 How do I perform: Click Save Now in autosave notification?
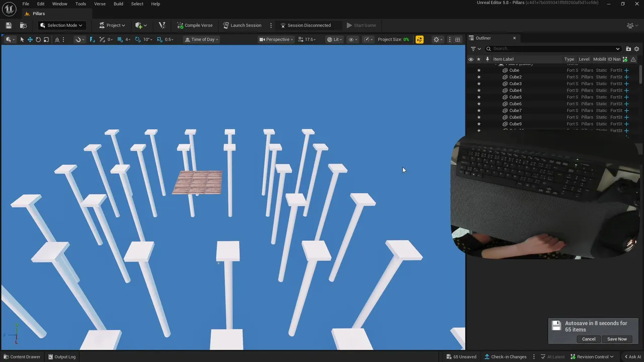point(617,339)
